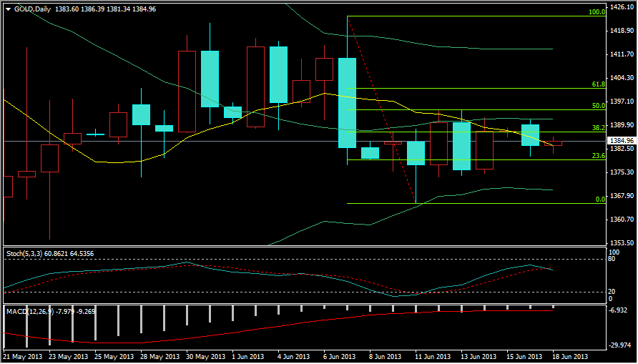Image resolution: width=638 pixels, height=364 pixels.
Task: Click price scale value 1389.90
Action: point(621,125)
